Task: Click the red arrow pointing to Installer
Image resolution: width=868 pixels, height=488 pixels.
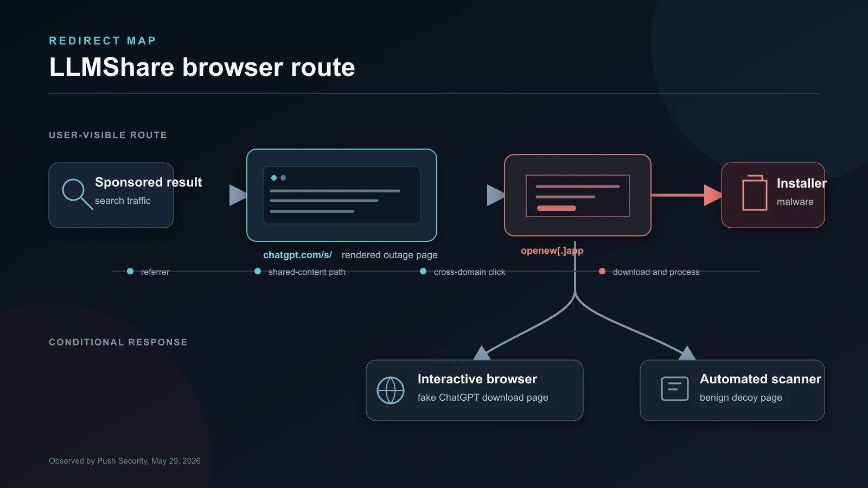Action: click(x=687, y=195)
